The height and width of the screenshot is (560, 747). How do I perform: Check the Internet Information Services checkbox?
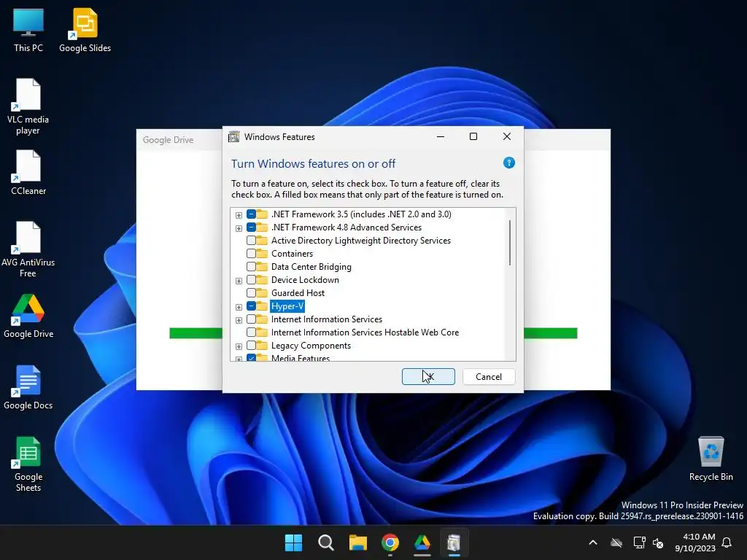251,319
